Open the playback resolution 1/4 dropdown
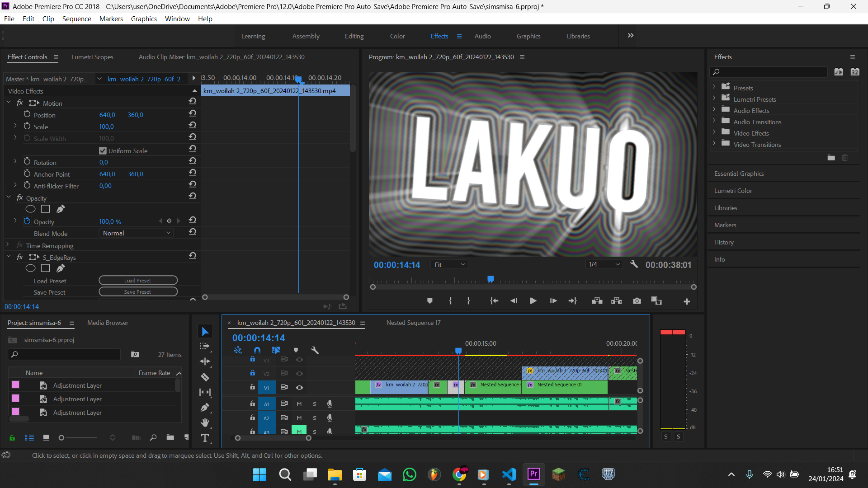The image size is (868, 488). click(604, 265)
